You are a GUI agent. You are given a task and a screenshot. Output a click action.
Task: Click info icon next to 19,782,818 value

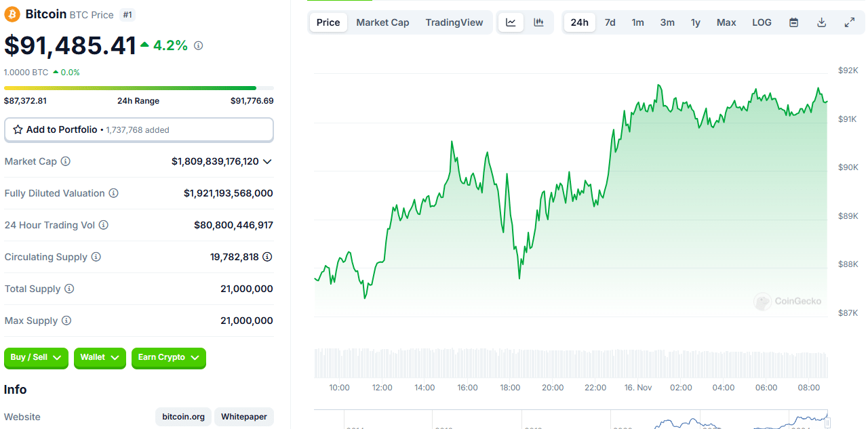pyautogui.click(x=268, y=257)
